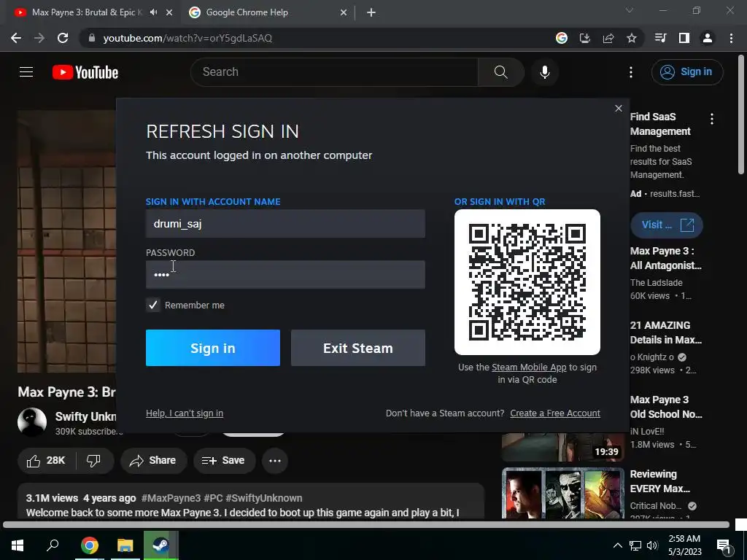This screenshot has height=560, width=747.
Task: Click the horizontal scrollbar at bottom
Action: click(x=366, y=525)
